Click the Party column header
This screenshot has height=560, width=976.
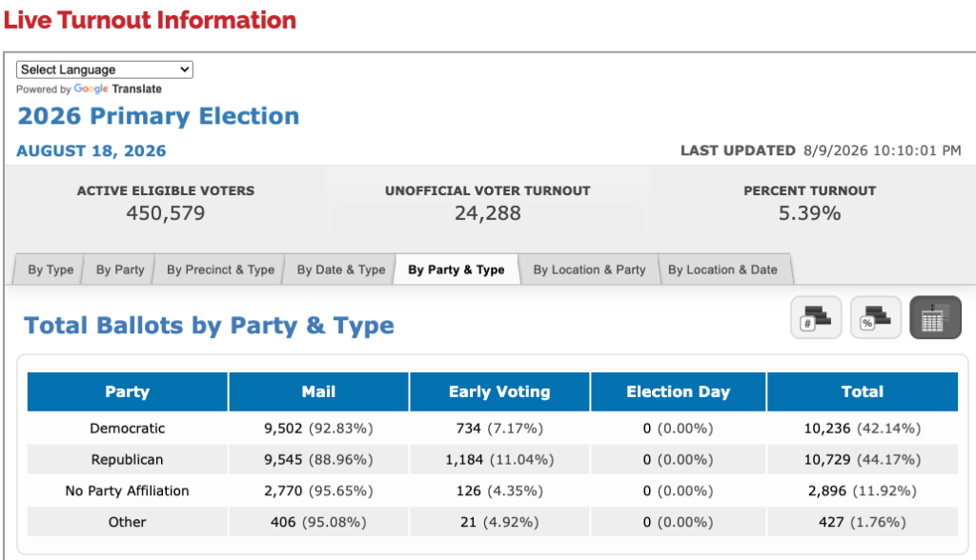[128, 392]
